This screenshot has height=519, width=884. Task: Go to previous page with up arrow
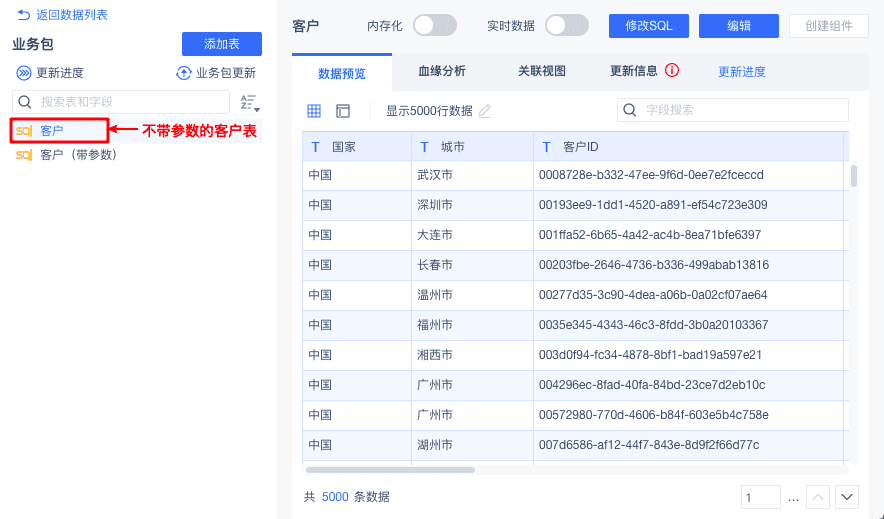point(818,497)
